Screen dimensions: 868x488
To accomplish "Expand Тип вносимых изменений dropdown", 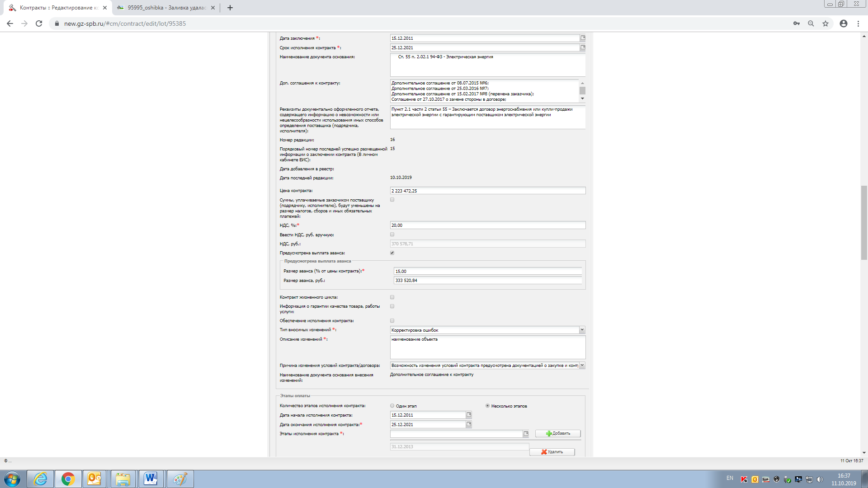I will pos(582,330).
